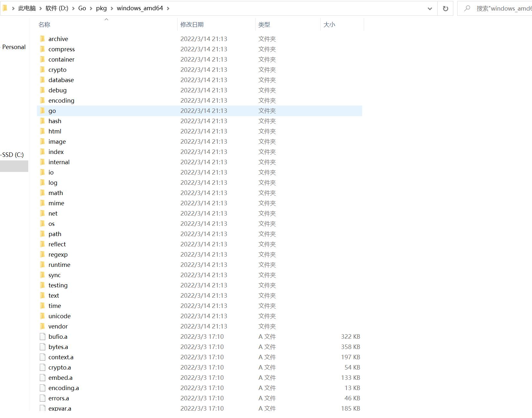Viewport: 532px width, 418px height.
Task: Select the sync folder name
Action: pos(55,275)
